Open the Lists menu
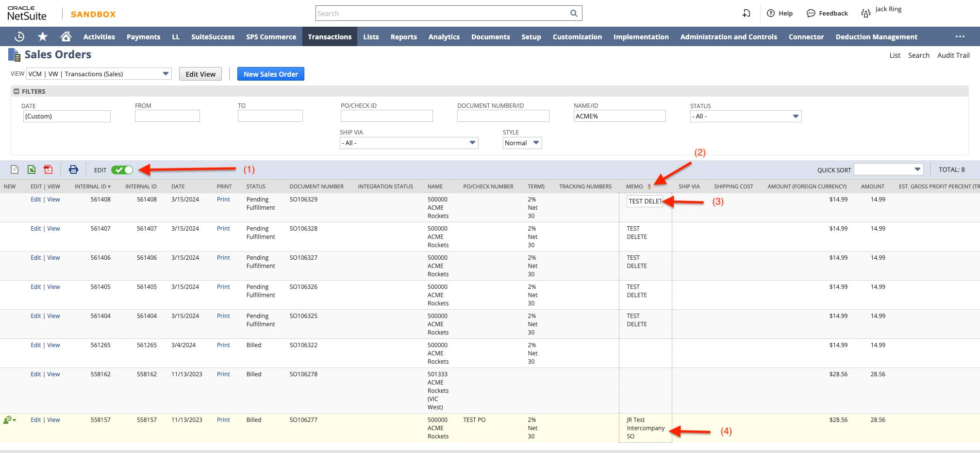 (371, 37)
